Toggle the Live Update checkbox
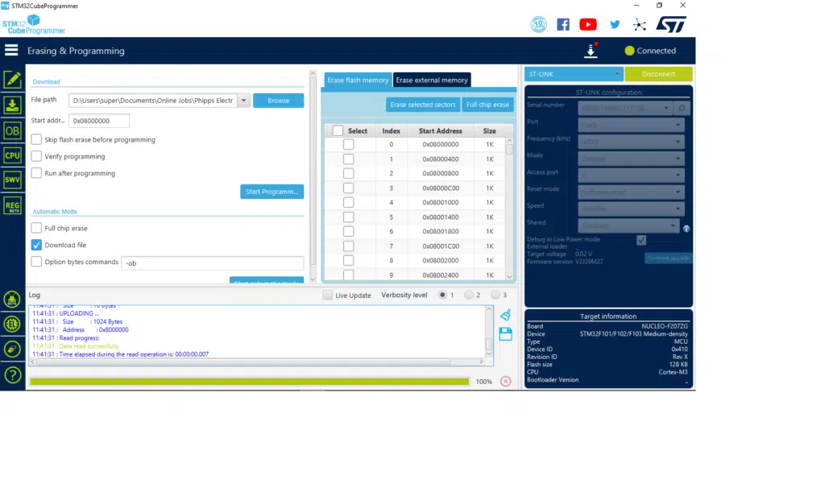Screen dimensions: 825x504 pos(327,295)
